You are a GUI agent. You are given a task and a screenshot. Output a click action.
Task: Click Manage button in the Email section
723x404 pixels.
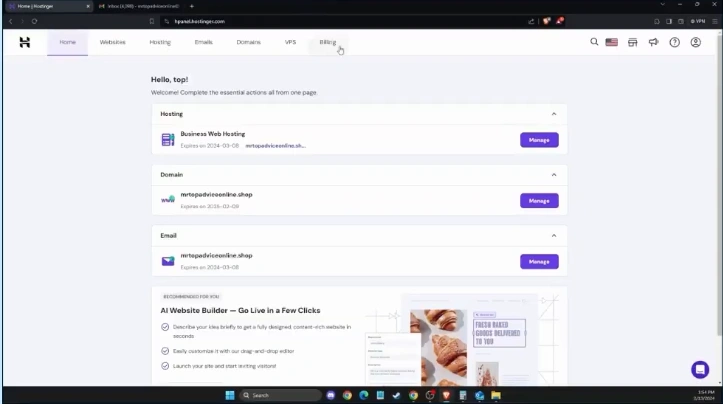(x=539, y=261)
